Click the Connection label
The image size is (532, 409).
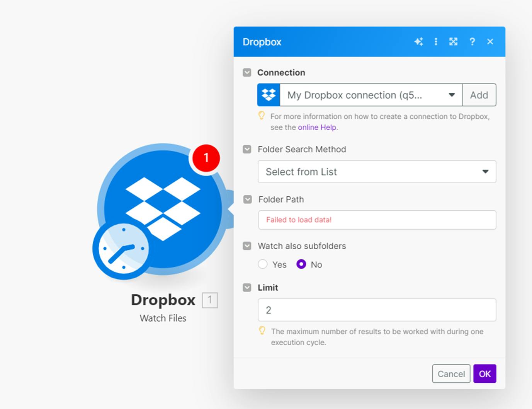coord(281,72)
